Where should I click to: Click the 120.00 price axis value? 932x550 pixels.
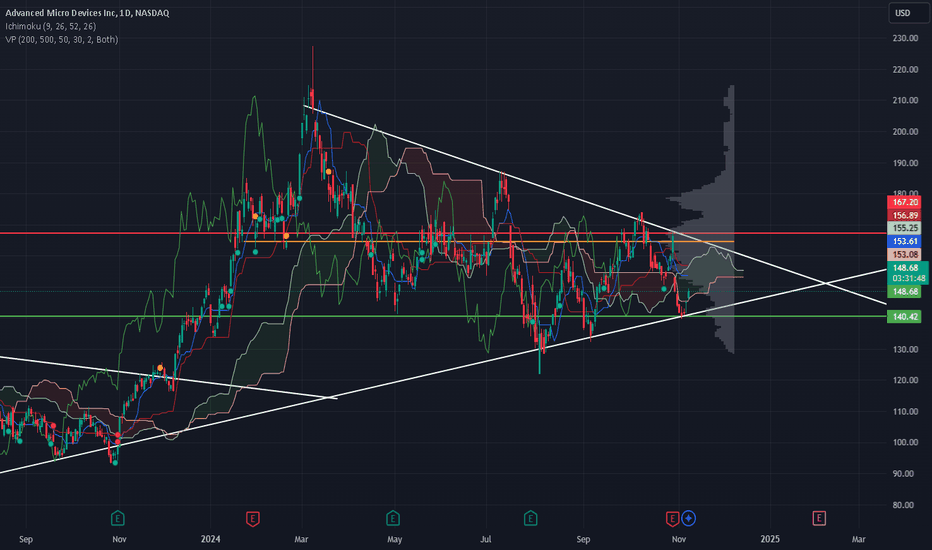[x=905, y=380]
